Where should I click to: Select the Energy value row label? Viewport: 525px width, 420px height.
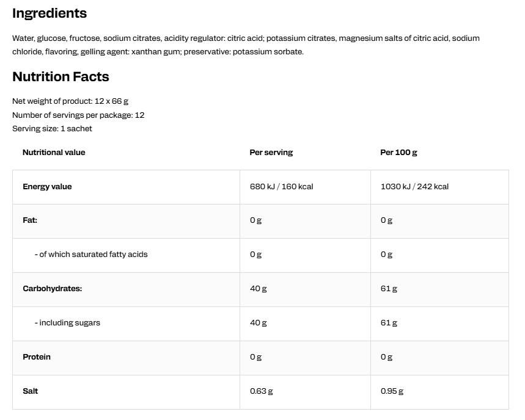[x=47, y=187]
